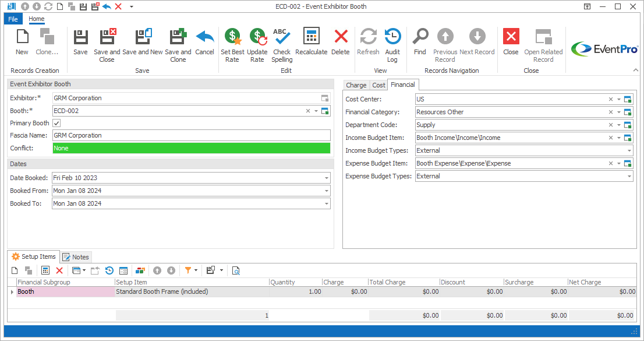
Task: Switch to the Notes tab
Action: (76, 257)
